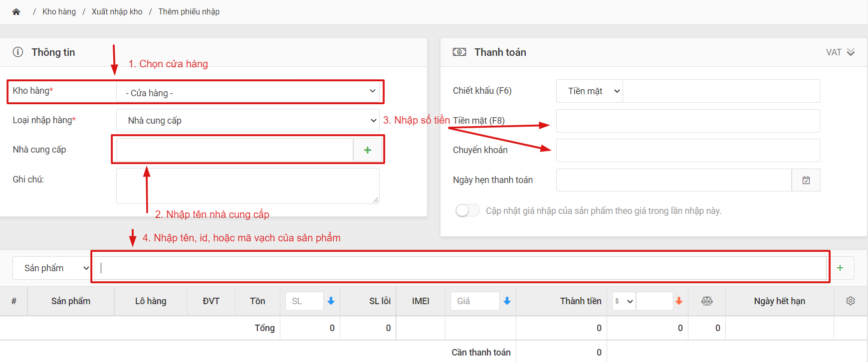Click green plus to add new supplier

point(368,150)
